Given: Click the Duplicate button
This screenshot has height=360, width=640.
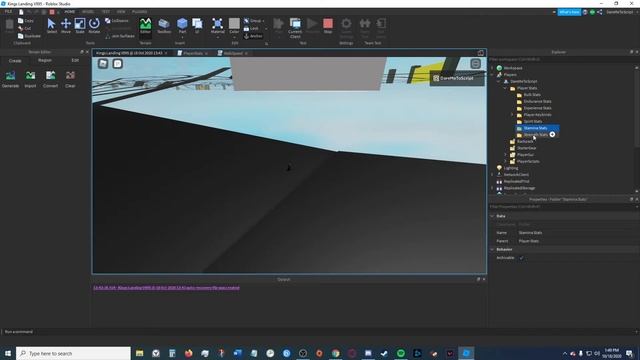Looking at the screenshot, I should (29, 36).
